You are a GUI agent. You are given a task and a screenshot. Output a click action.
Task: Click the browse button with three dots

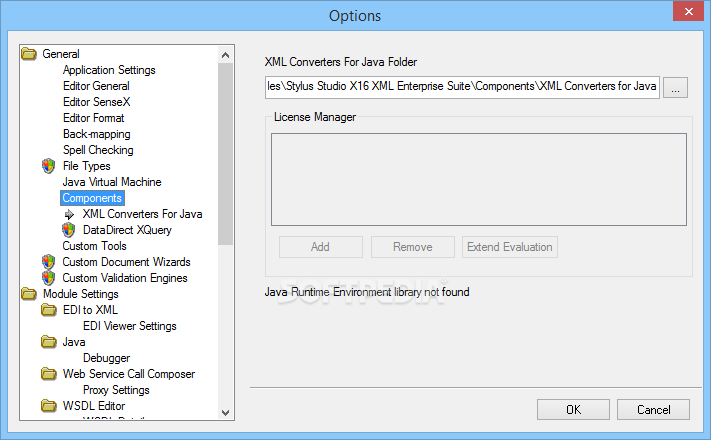[x=675, y=87]
